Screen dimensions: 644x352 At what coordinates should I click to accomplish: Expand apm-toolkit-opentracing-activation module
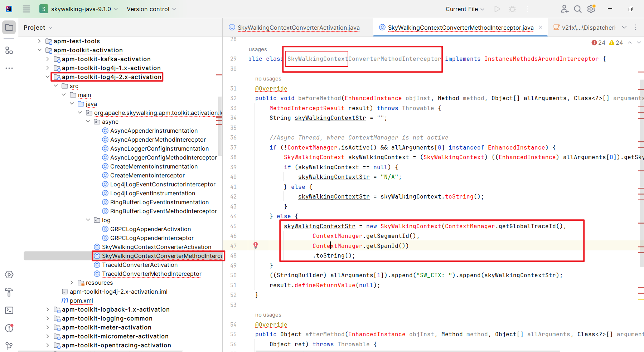pos(48,345)
